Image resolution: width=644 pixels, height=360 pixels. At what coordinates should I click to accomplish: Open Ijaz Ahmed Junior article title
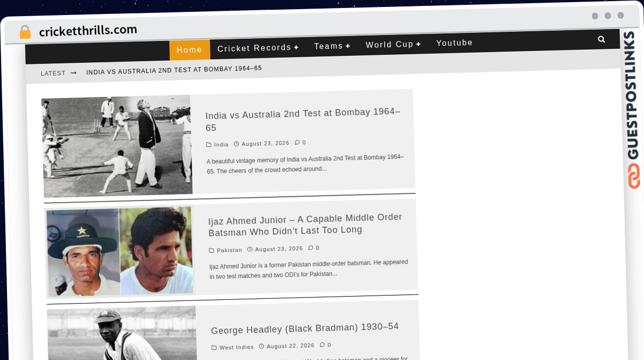point(305,225)
